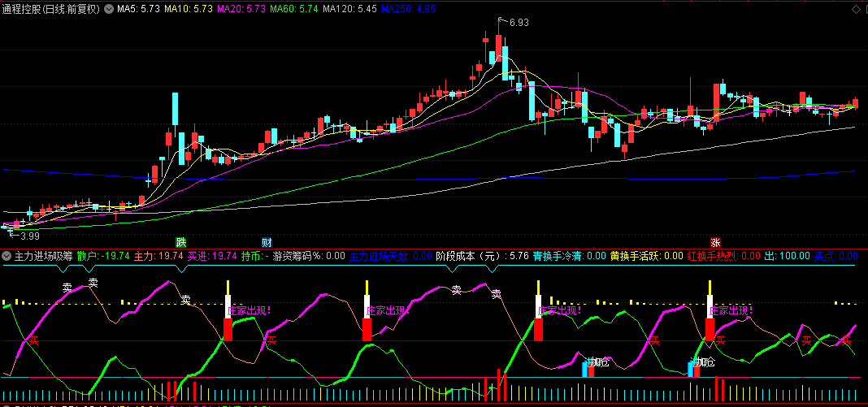
Task: Click the 主力: 19.74 indicator value
Action: click(158, 256)
